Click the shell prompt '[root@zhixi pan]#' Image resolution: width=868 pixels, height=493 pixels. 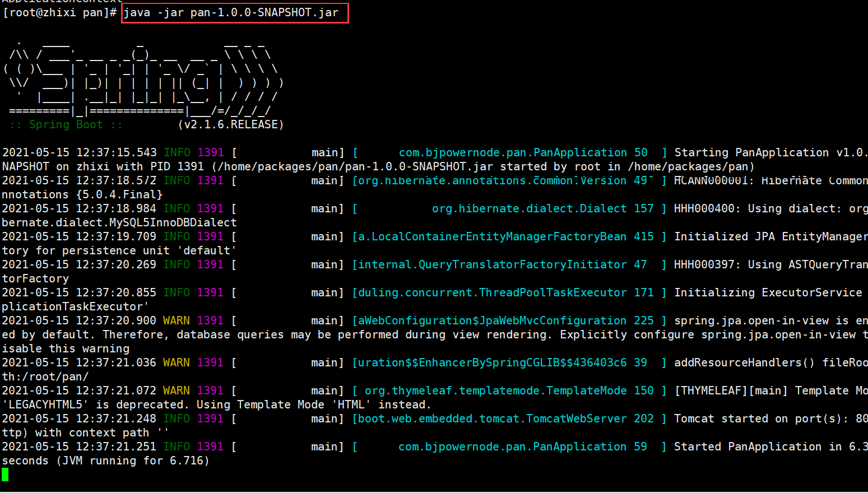click(59, 12)
